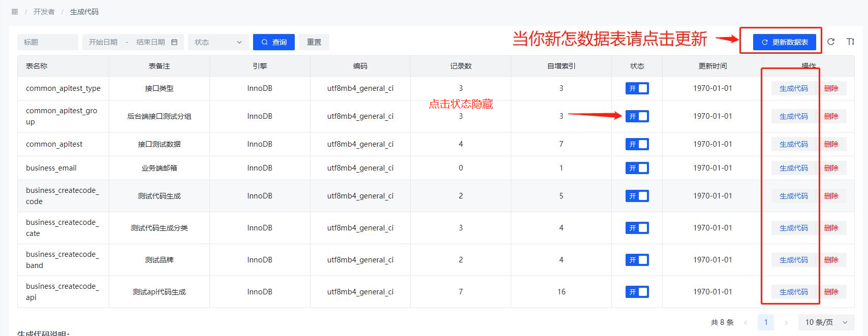Generate code for common_apitest_type
This screenshot has height=336, width=868.
(x=794, y=88)
